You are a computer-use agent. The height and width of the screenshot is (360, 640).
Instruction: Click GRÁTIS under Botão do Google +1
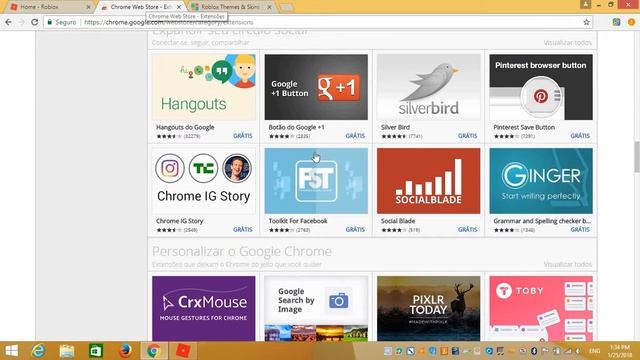[355, 136]
